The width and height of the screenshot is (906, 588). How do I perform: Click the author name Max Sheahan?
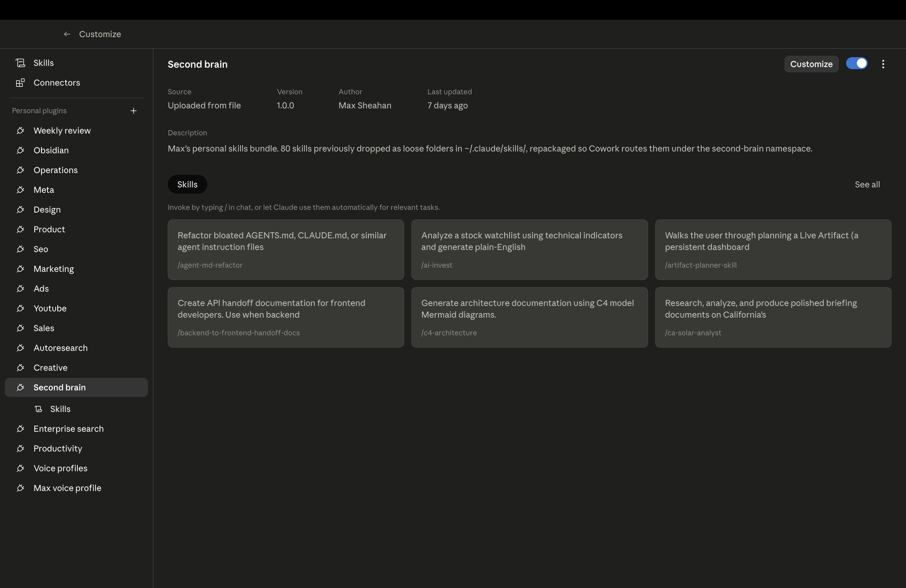point(365,105)
